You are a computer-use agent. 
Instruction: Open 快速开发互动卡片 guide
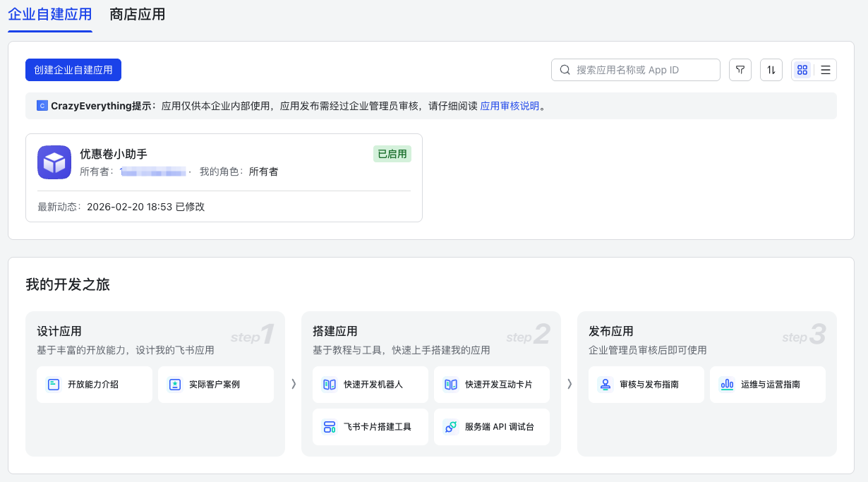pos(492,385)
